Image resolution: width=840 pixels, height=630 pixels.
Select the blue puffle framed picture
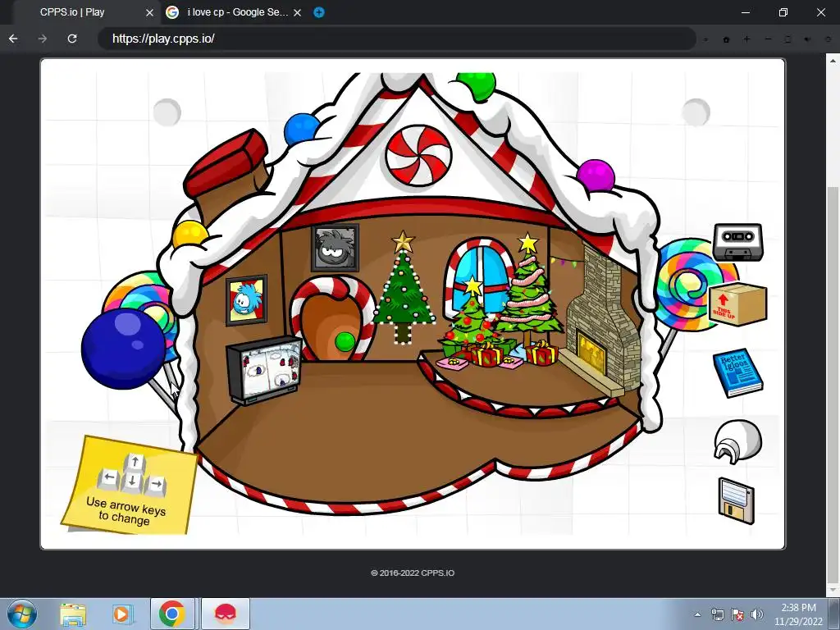(246, 300)
